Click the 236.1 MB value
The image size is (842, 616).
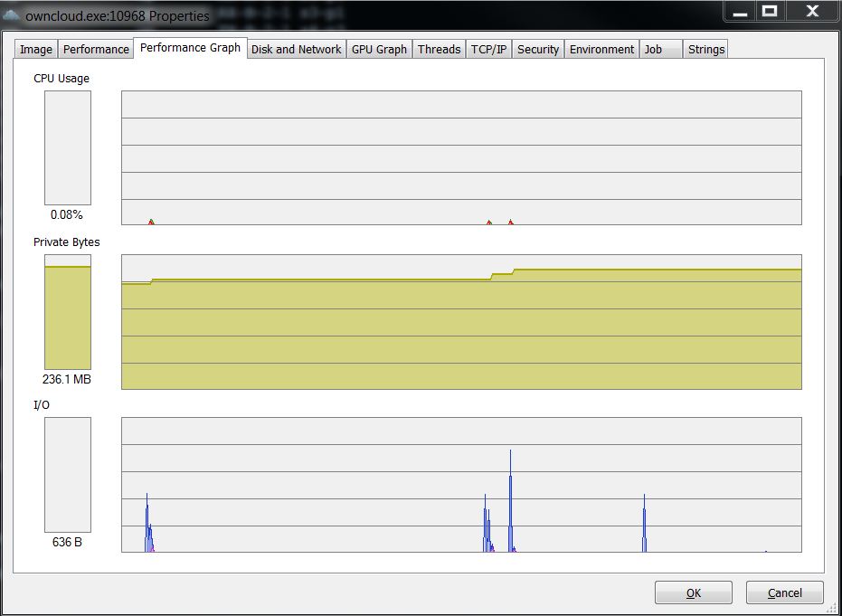click(67, 379)
